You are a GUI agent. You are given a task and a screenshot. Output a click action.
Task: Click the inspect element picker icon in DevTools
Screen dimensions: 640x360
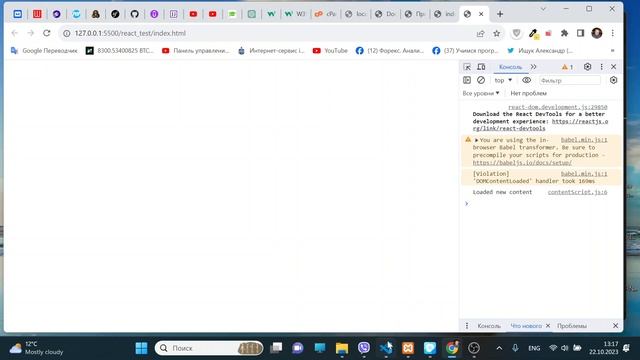coord(467,67)
